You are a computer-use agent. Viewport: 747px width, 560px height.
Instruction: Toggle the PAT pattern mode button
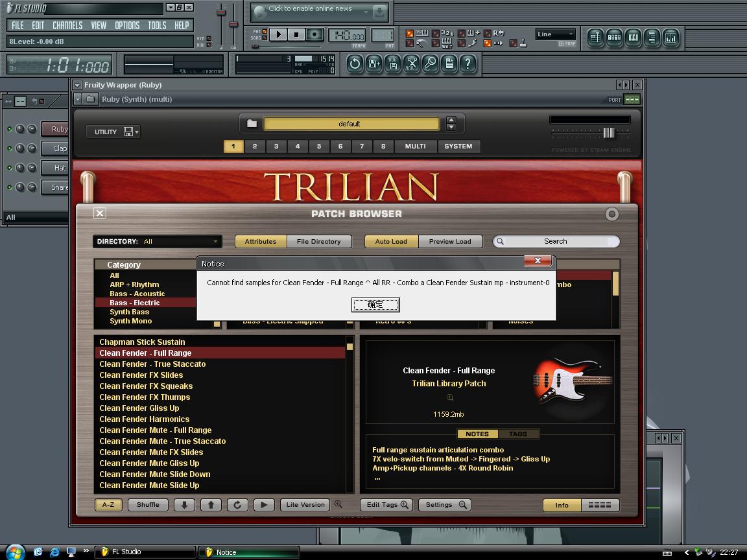(x=265, y=31)
